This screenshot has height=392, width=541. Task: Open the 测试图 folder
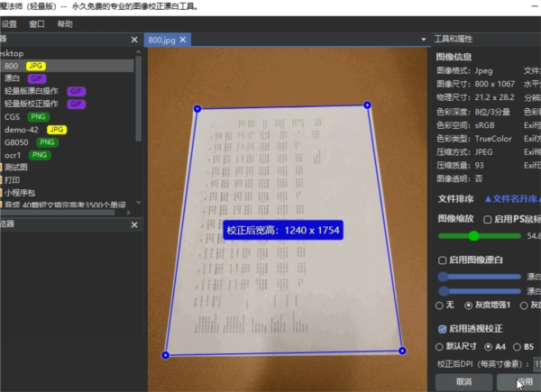[x=16, y=168]
